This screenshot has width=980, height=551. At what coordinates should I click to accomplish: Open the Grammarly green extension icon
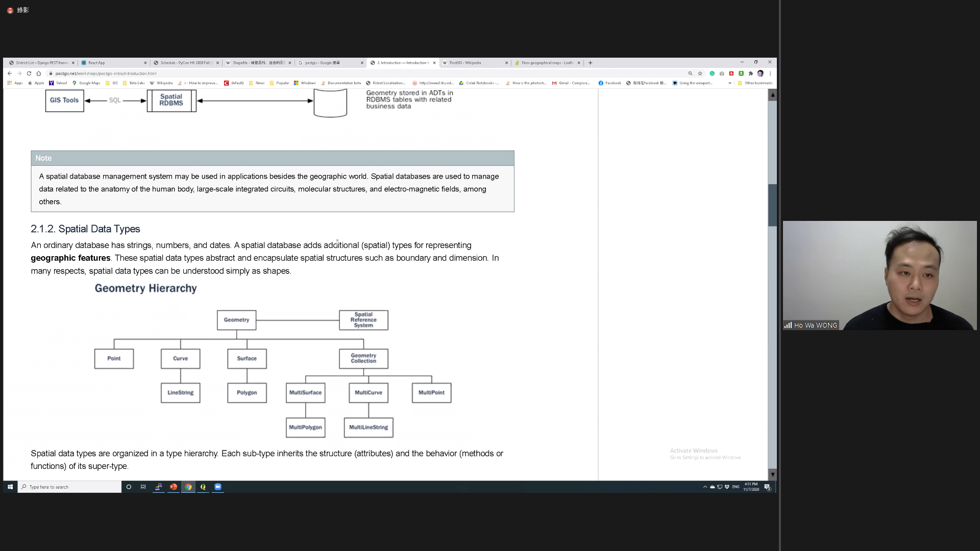coord(712,73)
